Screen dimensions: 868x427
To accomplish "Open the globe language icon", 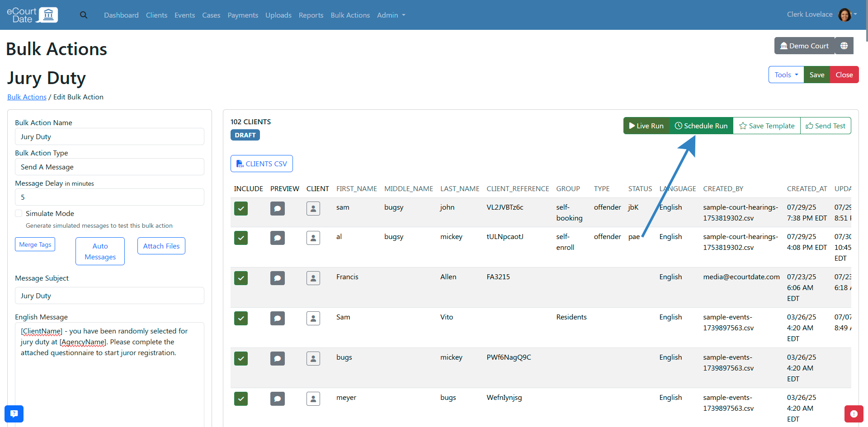I will 844,46.
